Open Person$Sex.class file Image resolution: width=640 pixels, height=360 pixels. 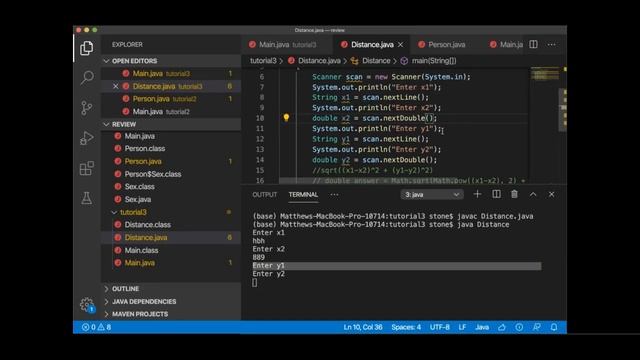click(171, 174)
